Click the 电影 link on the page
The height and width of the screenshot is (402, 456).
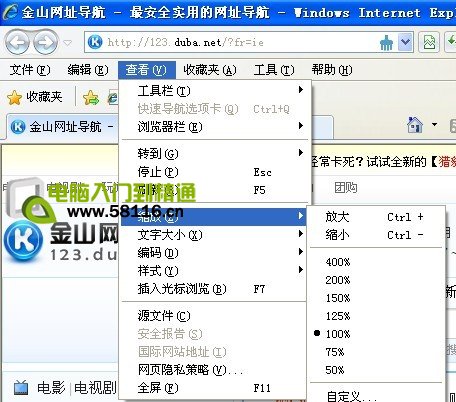point(51,388)
